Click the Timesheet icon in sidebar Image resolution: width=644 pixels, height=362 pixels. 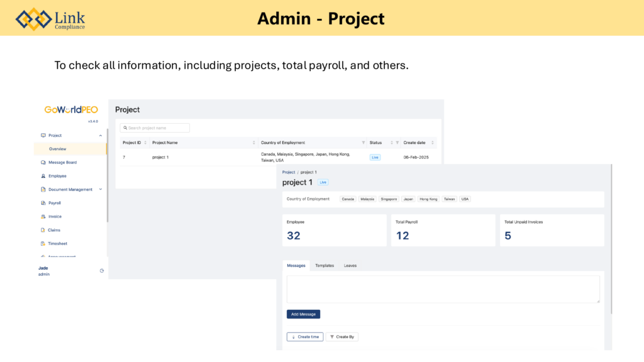[43, 243]
